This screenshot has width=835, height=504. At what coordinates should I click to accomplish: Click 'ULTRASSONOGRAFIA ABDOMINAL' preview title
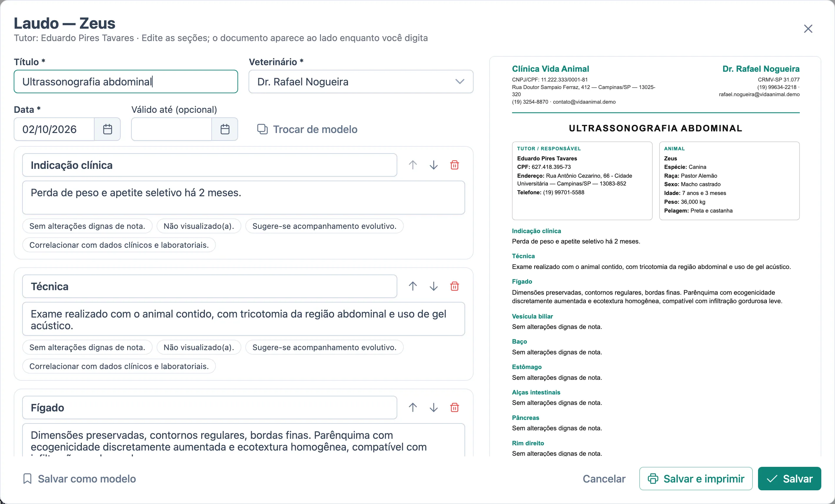point(655,128)
